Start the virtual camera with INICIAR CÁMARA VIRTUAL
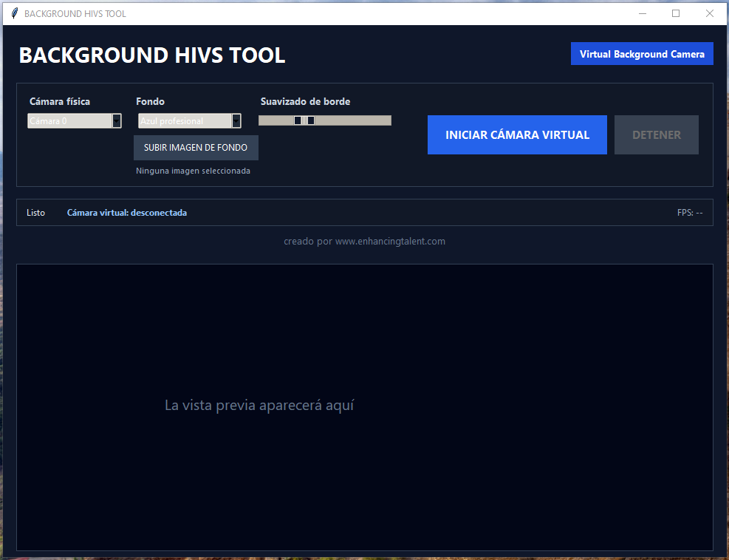The image size is (729, 560). [x=517, y=135]
